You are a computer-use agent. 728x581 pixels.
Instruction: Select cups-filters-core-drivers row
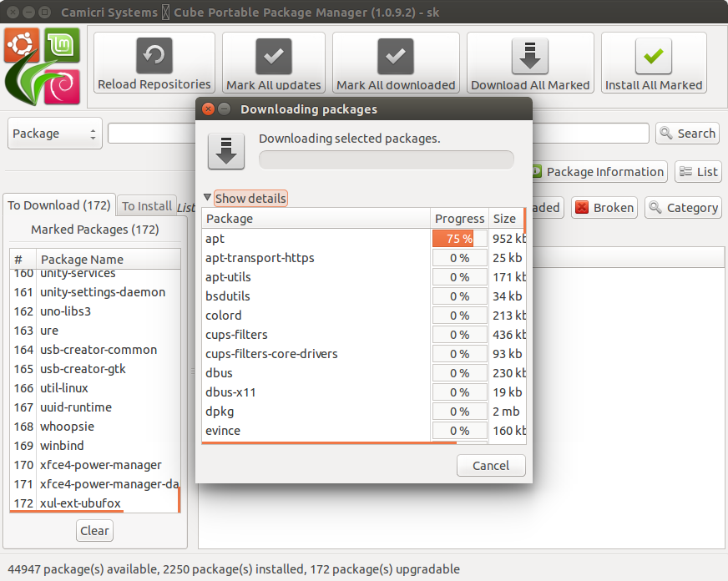(x=364, y=354)
